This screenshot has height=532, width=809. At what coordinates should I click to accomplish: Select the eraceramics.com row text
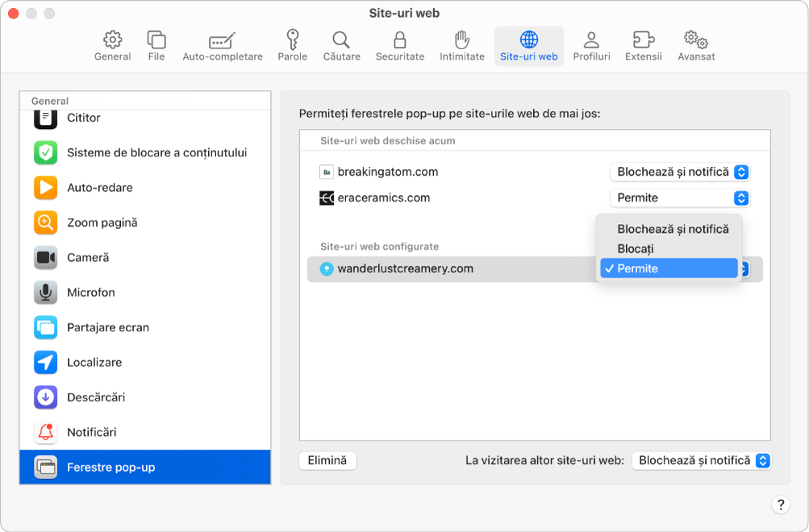[x=383, y=198]
